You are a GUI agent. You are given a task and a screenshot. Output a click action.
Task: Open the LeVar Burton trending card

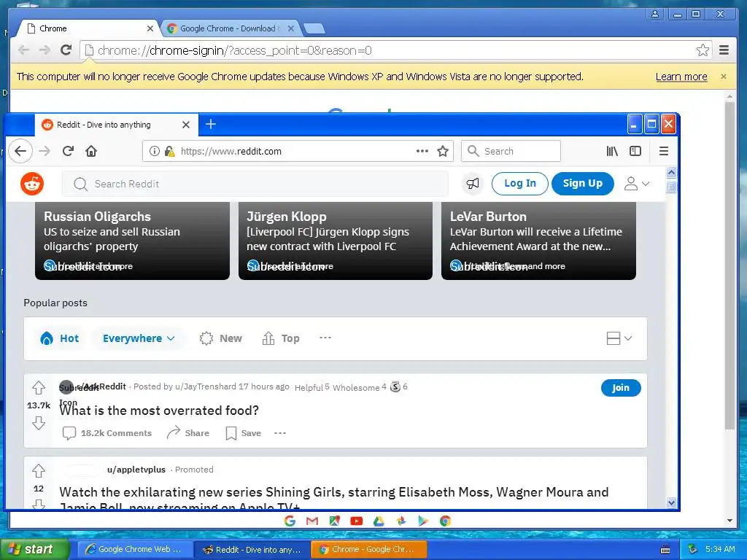click(538, 241)
